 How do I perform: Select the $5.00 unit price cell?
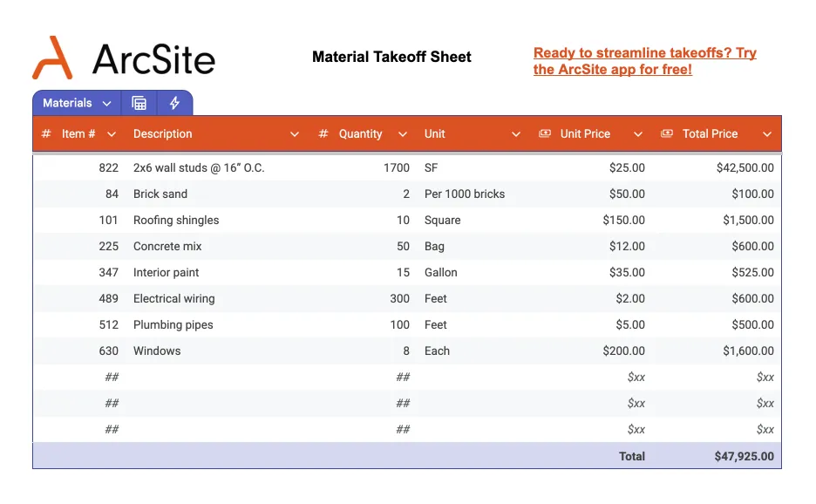pyautogui.click(x=630, y=324)
